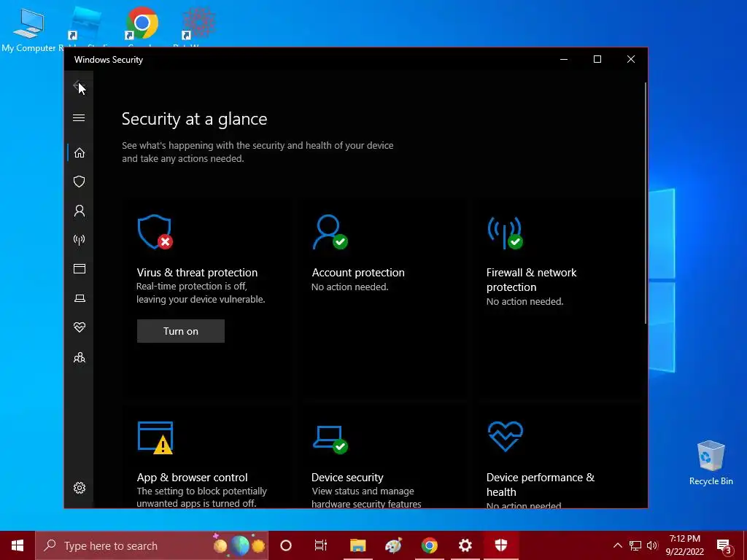The height and width of the screenshot is (560, 747).
Task: Open the Account protection heading
Action: point(357,273)
